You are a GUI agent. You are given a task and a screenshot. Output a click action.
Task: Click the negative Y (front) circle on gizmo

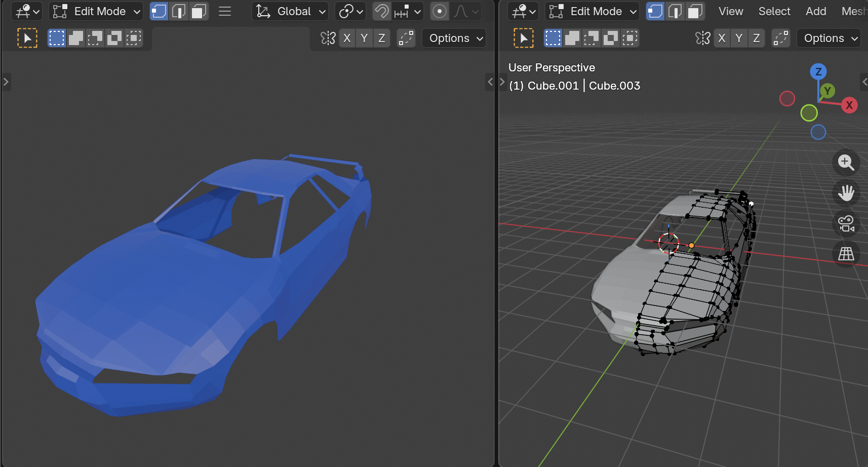tap(809, 113)
